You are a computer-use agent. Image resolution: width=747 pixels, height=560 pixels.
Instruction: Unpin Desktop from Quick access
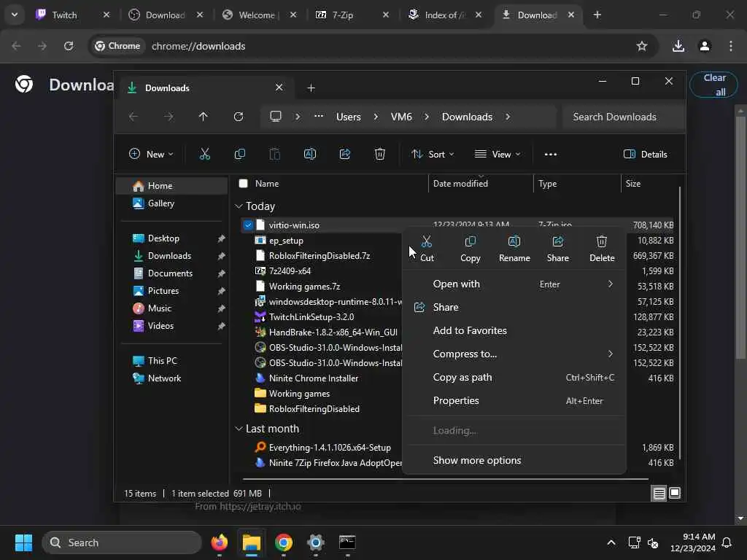pos(221,238)
